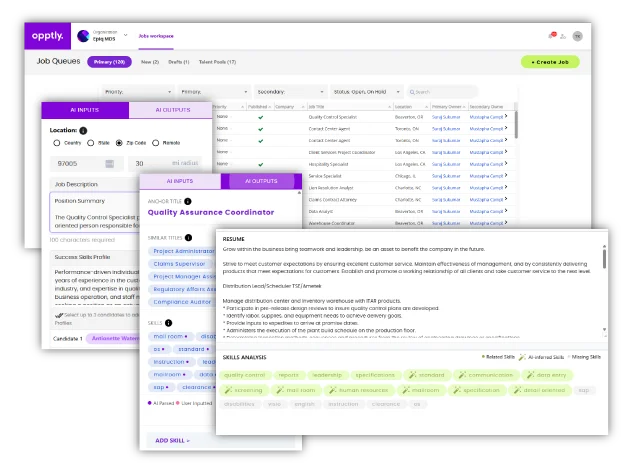Click the Compliance Auditor similar title chip
Viewport: 622px width, 475px height.
(182, 302)
